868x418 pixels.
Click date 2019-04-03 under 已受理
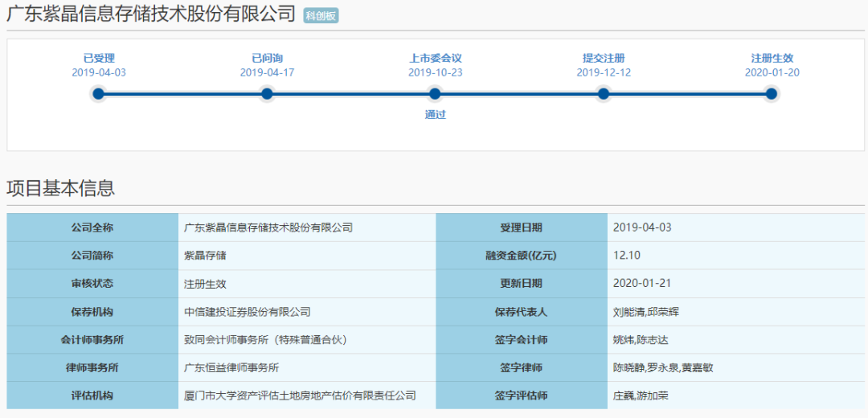click(99, 72)
